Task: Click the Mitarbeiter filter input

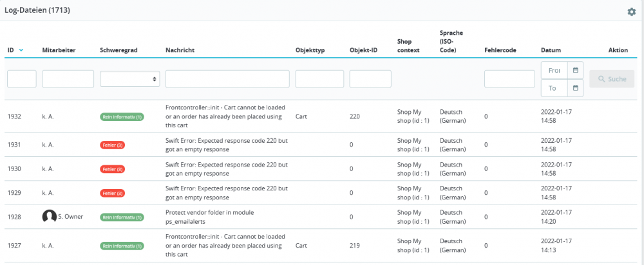Action: (68, 78)
